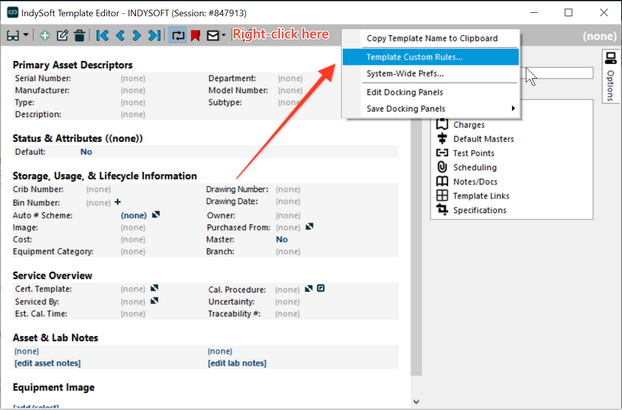Click the red bookmark icon

195,36
